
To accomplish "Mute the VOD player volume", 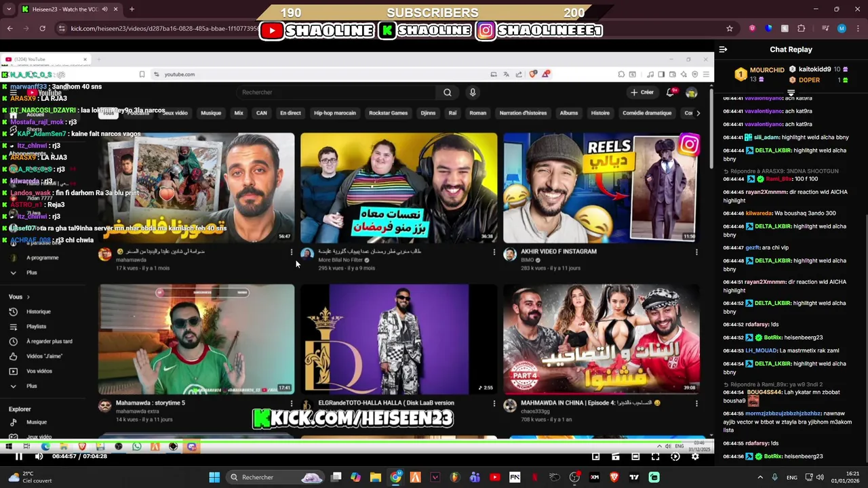I will click(39, 456).
